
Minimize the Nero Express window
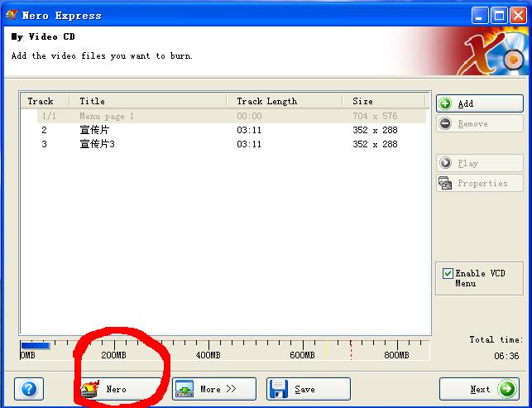(479, 16)
